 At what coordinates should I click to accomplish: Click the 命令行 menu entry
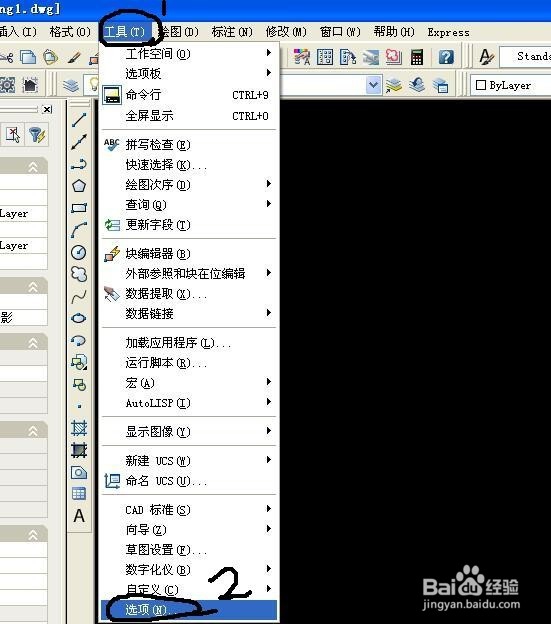pyautogui.click(x=189, y=95)
